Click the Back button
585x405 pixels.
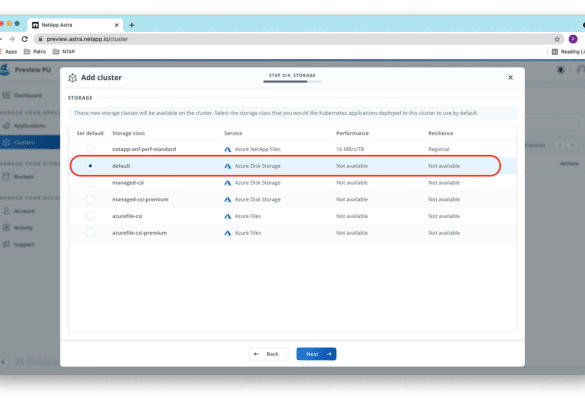point(268,354)
